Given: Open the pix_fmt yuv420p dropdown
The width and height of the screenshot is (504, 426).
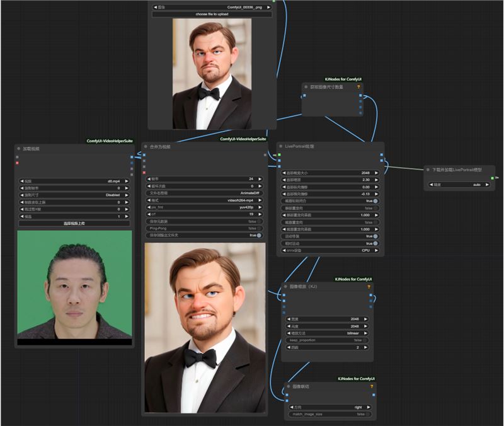Looking at the screenshot, I should click(204, 207).
